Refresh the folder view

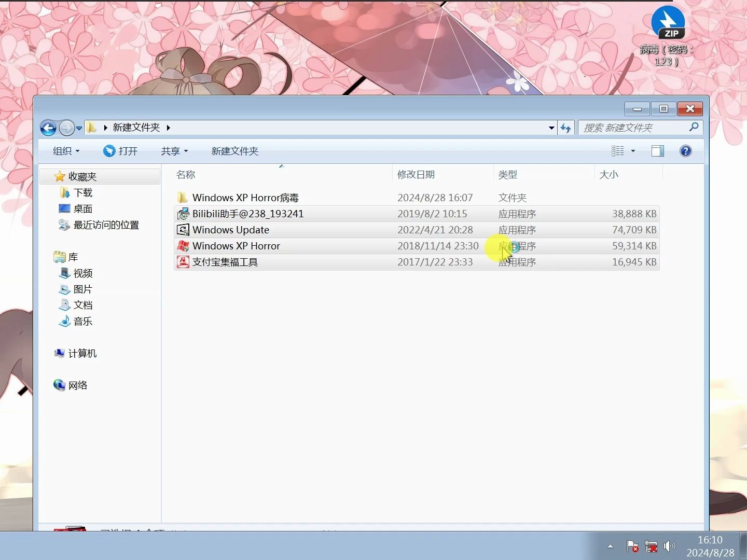(565, 128)
